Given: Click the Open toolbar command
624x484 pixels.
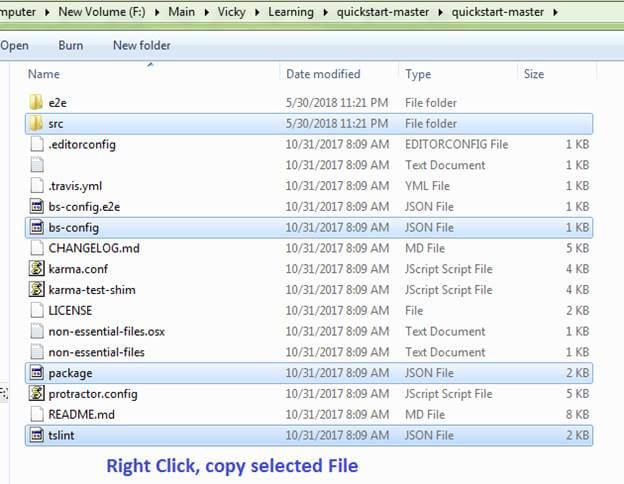Looking at the screenshot, I should (14, 46).
